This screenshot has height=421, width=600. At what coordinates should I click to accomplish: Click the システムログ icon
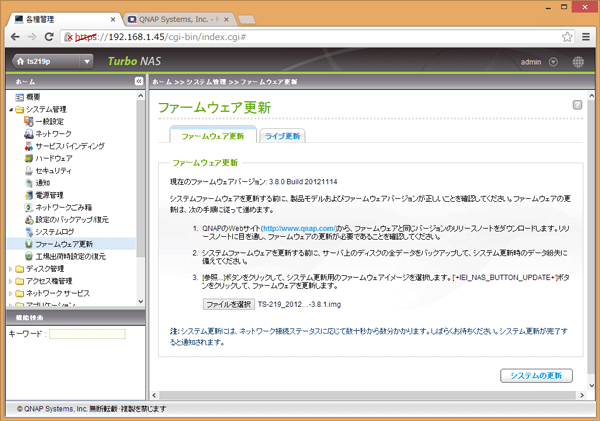point(29,232)
